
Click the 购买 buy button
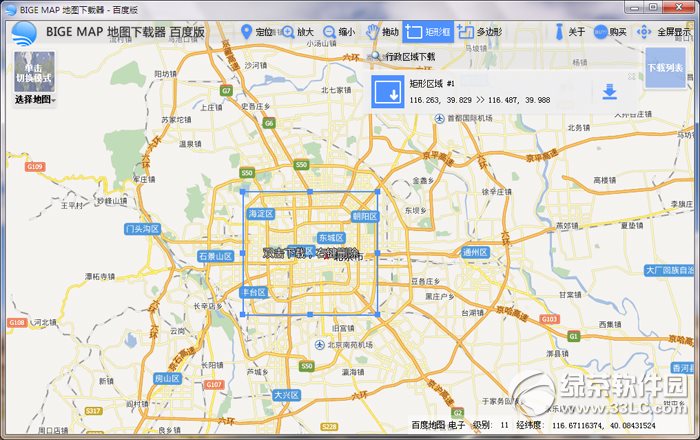click(x=610, y=32)
